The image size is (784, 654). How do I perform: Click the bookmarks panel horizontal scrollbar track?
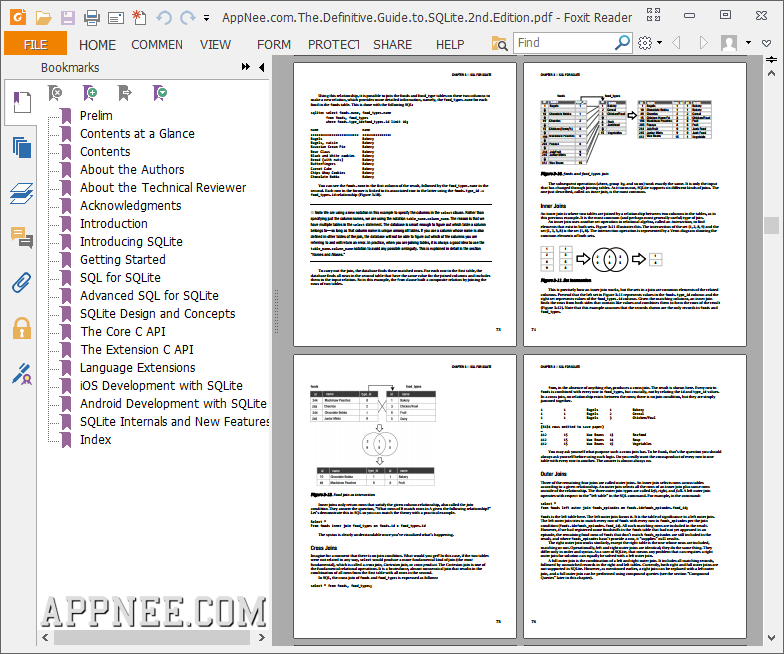[152, 637]
